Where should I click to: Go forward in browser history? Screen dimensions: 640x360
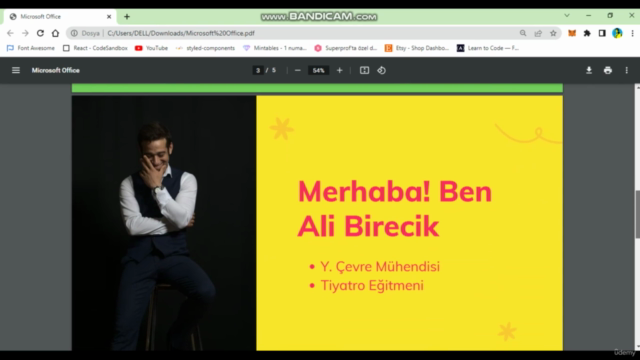25,33
